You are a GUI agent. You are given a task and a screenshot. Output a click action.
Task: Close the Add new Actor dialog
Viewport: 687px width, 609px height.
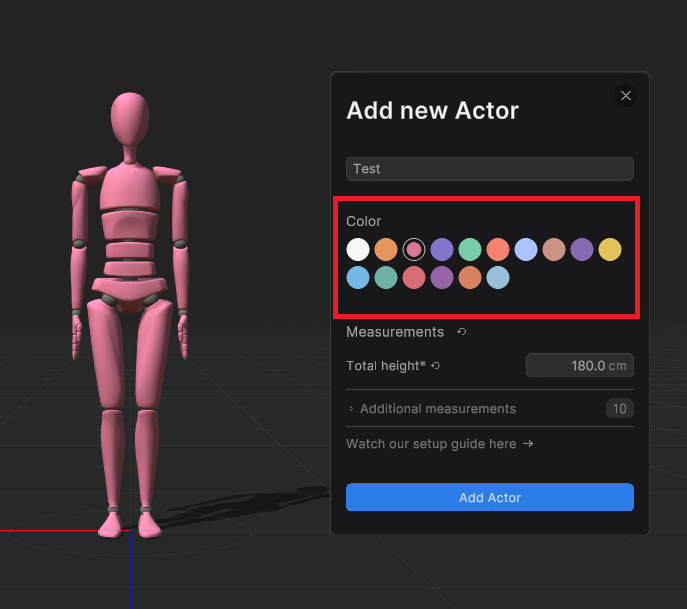[x=626, y=96]
